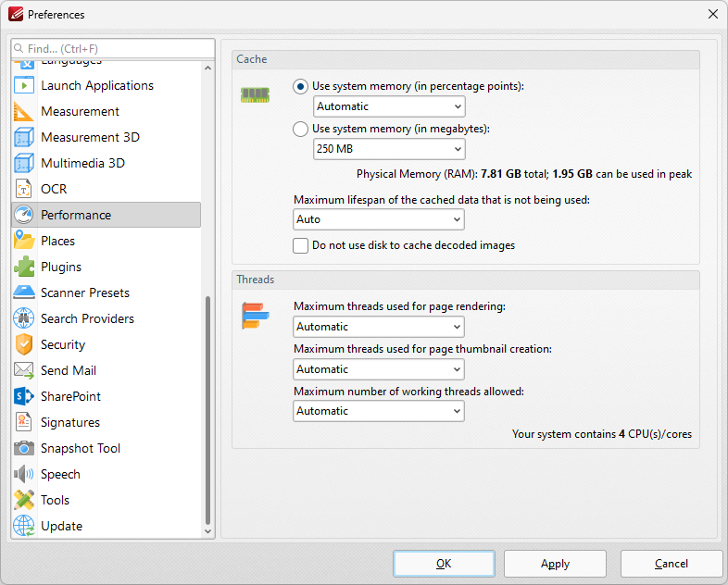Screen dimensions: 728x585
Task: Click the category list scrollbar thumb
Action: (208, 410)
